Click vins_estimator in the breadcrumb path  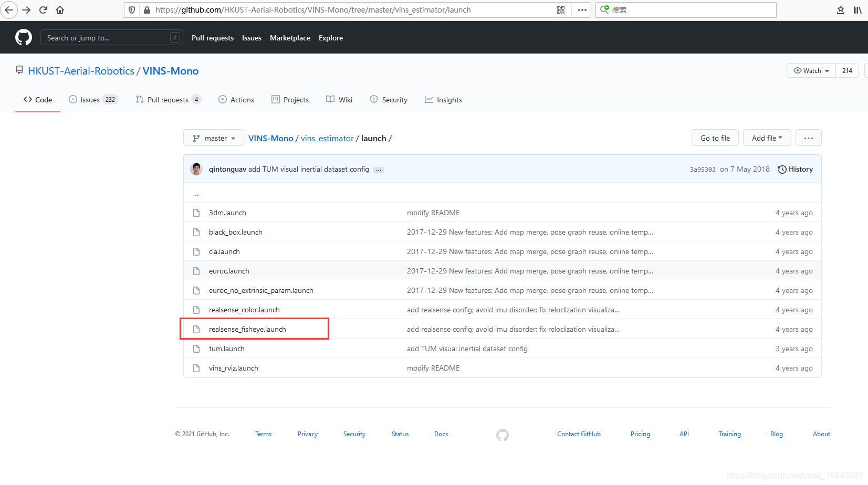point(327,138)
